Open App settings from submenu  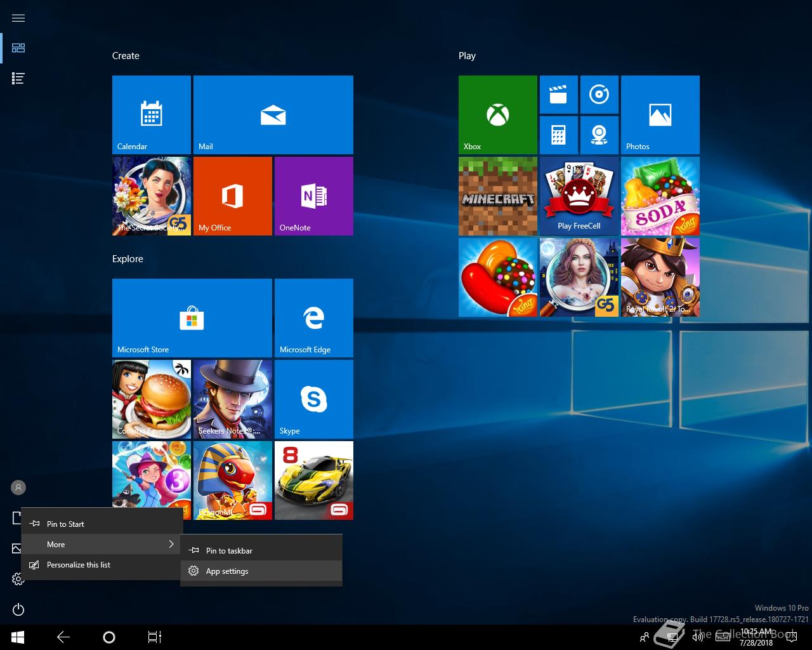click(261, 571)
